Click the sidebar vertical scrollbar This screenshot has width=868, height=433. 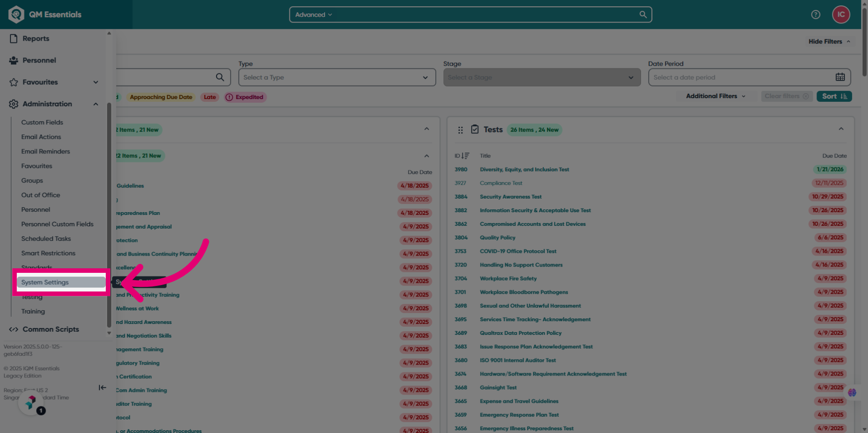109,215
